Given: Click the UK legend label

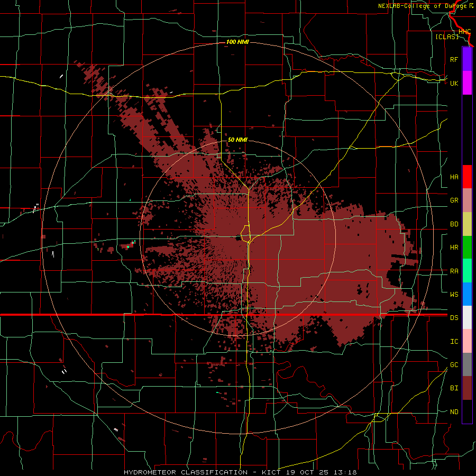Looking at the screenshot, I should click(454, 83).
